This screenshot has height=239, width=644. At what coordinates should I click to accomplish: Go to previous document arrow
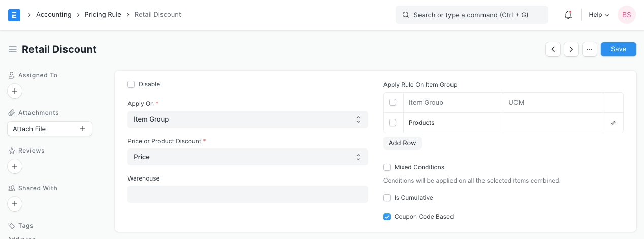[x=553, y=49]
